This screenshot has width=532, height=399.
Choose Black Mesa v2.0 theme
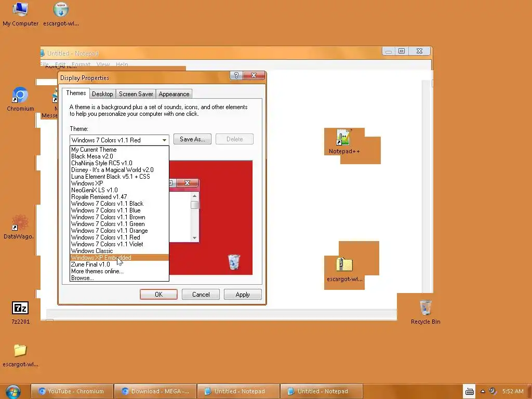pyautogui.click(x=119, y=156)
